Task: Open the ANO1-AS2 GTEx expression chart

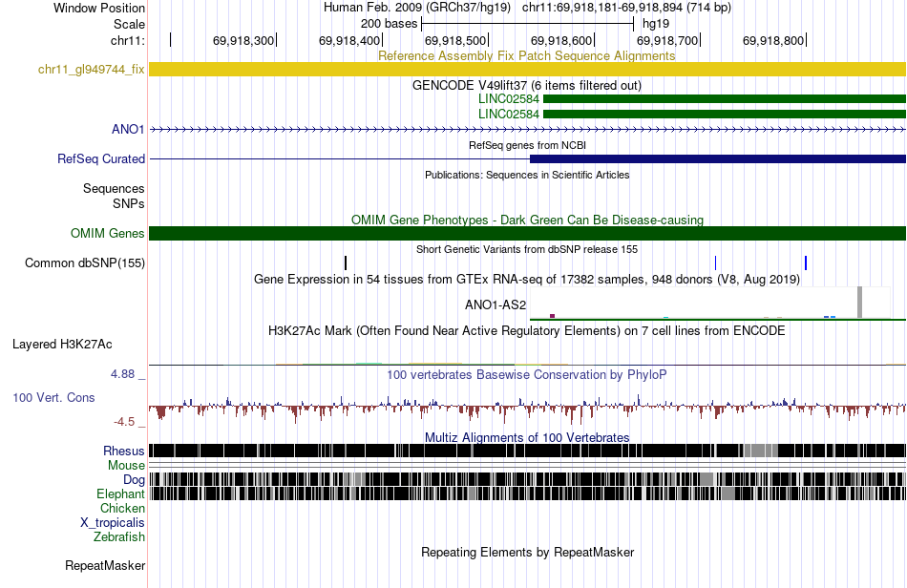Action: (x=718, y=303)
